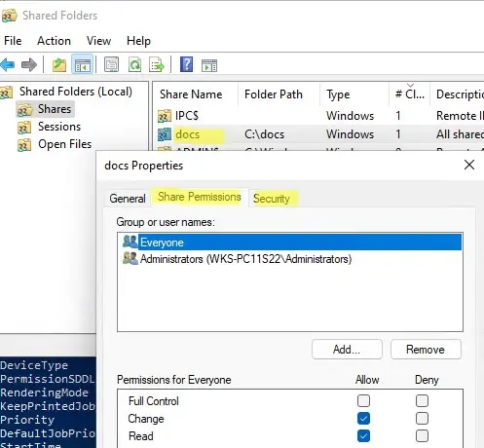This screenshot has height=448, width=484.
Task: Check Allow for Full Control permission
Action: point(363,400)
